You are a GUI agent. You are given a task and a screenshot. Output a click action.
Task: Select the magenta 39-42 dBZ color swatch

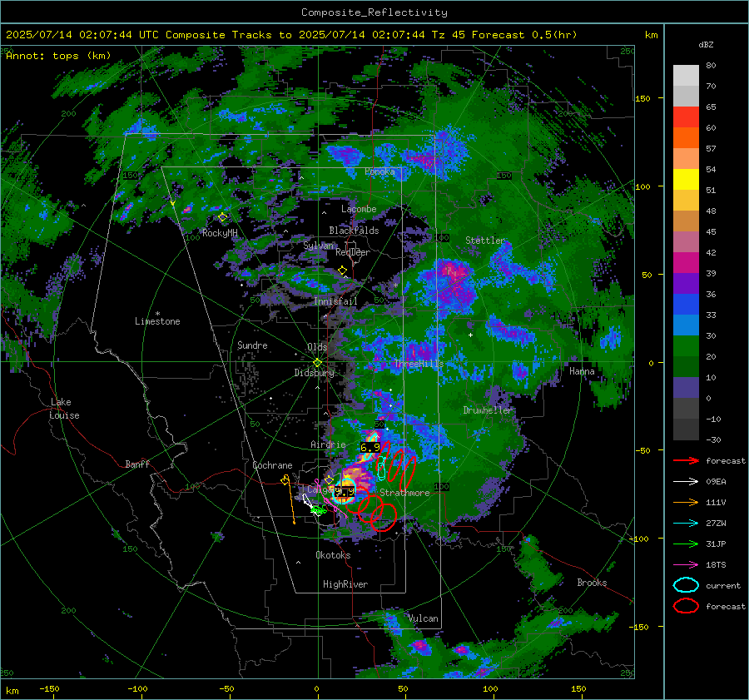[x=686, y=263]
